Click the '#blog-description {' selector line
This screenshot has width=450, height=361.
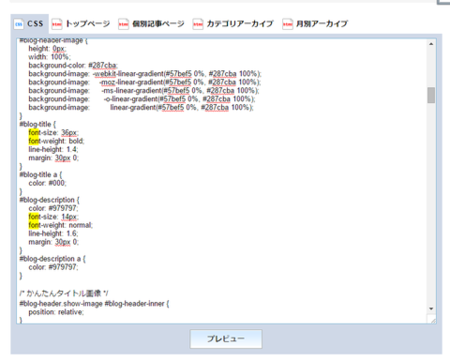click(x=49, y=200)
